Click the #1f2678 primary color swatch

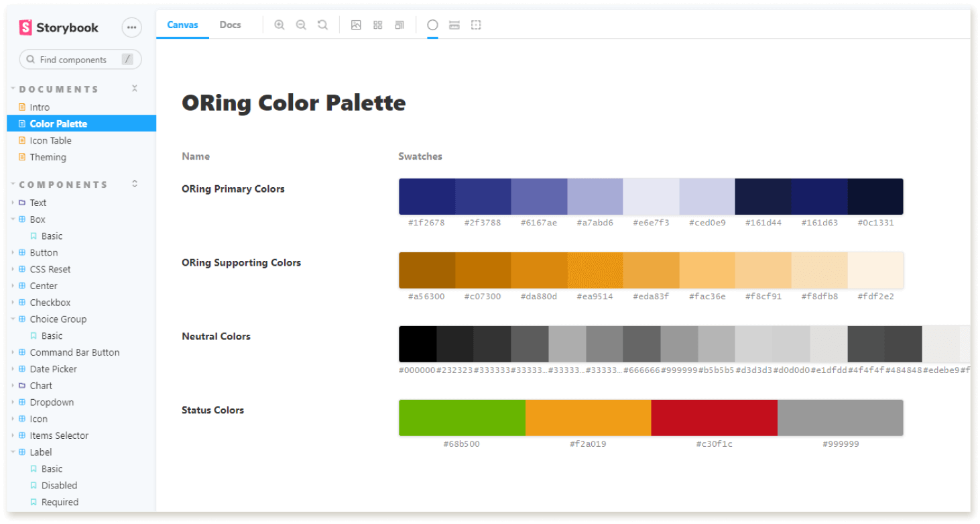click(x=427, y=197)
